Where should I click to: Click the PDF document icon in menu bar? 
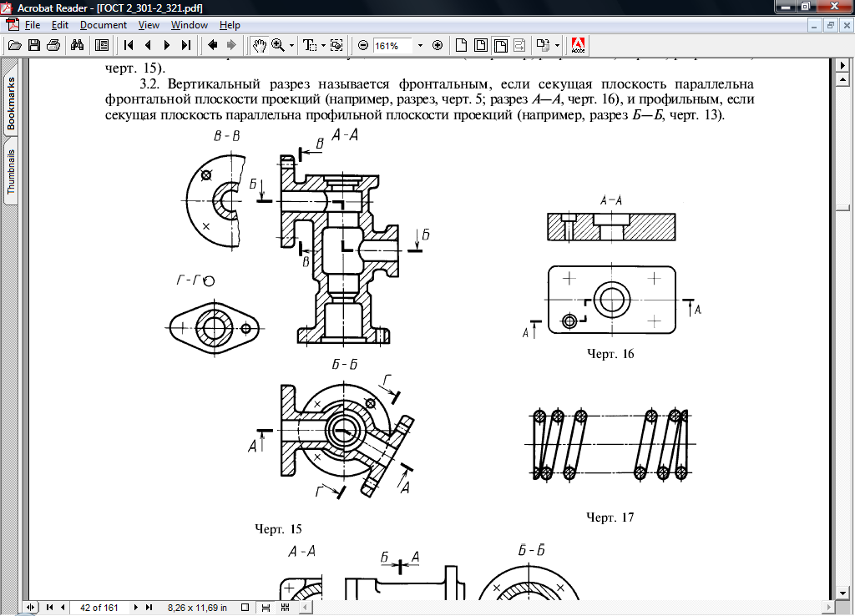12,24
